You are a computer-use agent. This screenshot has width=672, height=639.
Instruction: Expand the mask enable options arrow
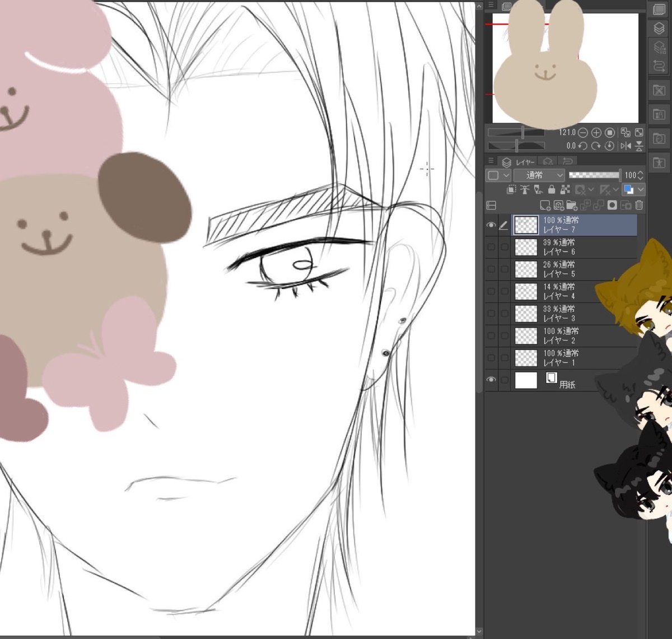point(591,189)
